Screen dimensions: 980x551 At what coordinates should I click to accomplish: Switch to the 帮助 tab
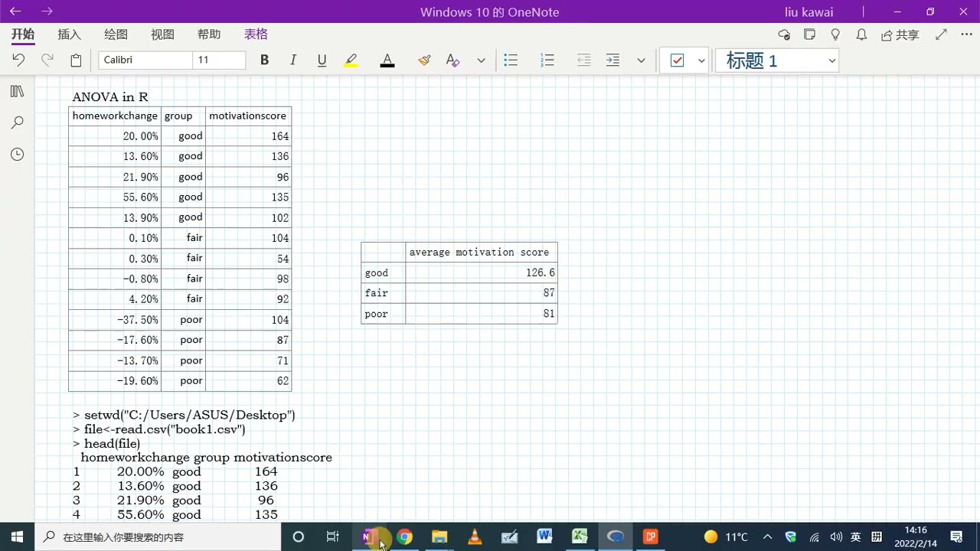point(209,34)
